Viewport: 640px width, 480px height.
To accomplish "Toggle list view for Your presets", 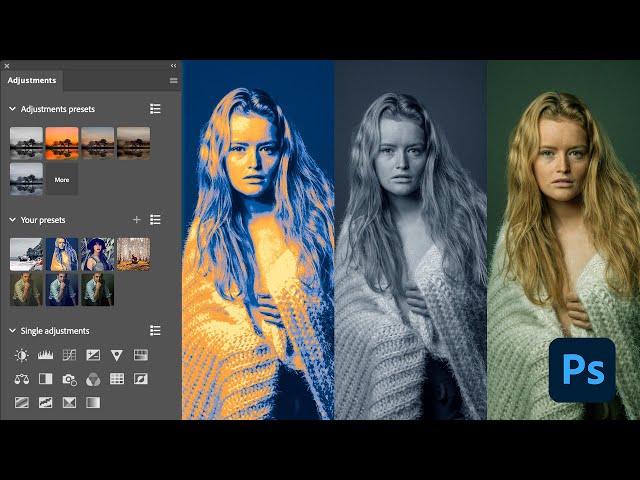I will tap(155, 220).
